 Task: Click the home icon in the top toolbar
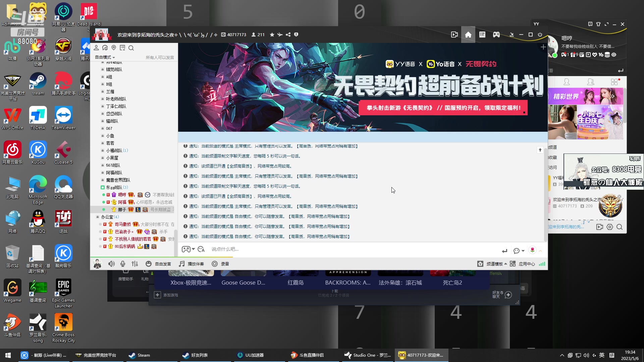[468, 35]
